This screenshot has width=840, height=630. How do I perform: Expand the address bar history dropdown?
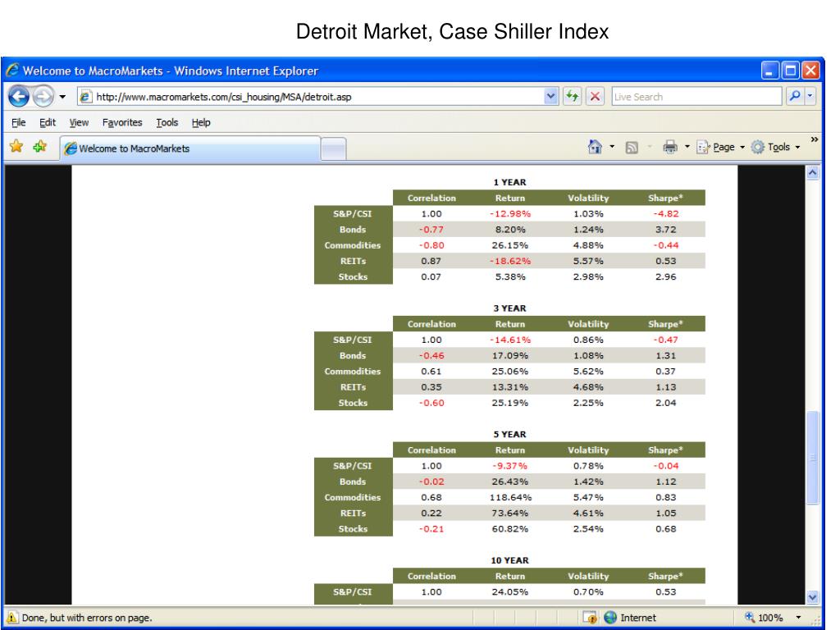(550, 97)
